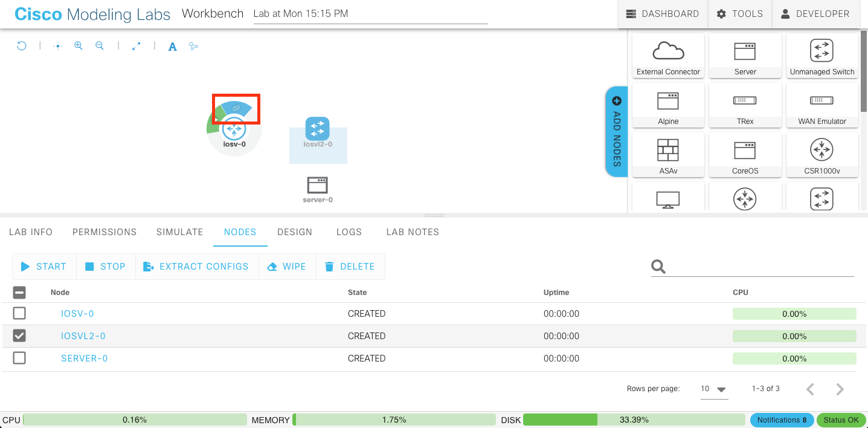Open the DEVELOPER user menu
This screenshot has width=868, height=428.
coord(815,14)
